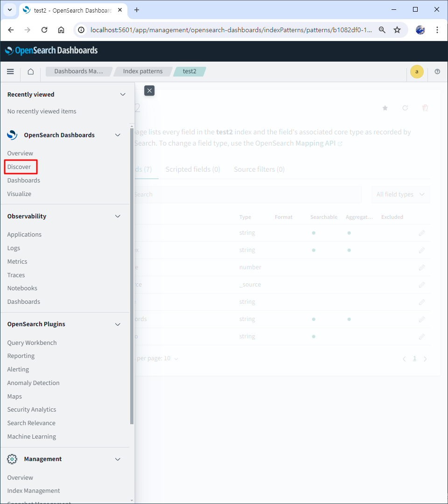Open the help question mark icon

click(x=437, y=71)
